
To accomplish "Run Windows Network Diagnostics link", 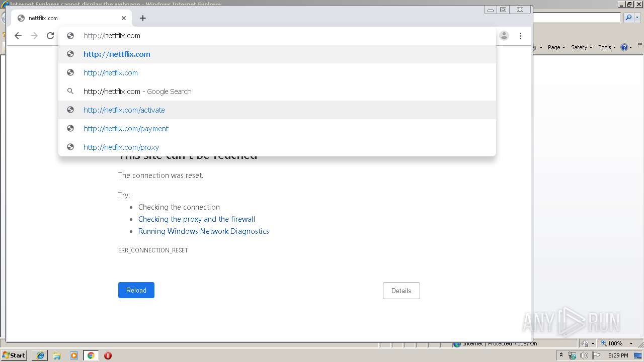I will [204, 231].
